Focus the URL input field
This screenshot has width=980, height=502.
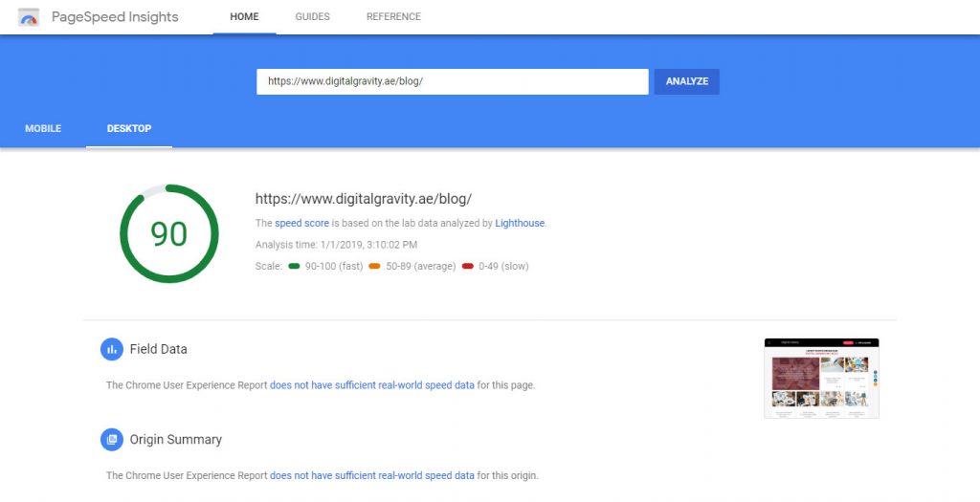click(452, 81)
